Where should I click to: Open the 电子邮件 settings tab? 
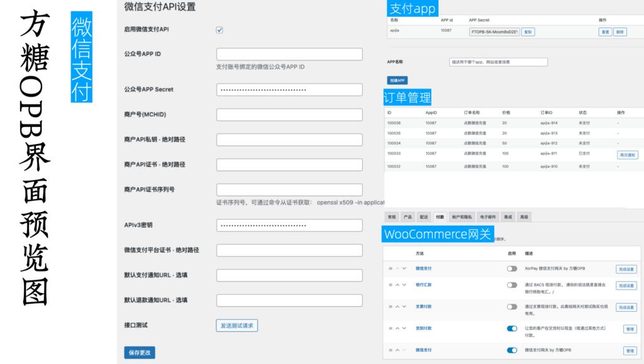[x=487, y=217]
